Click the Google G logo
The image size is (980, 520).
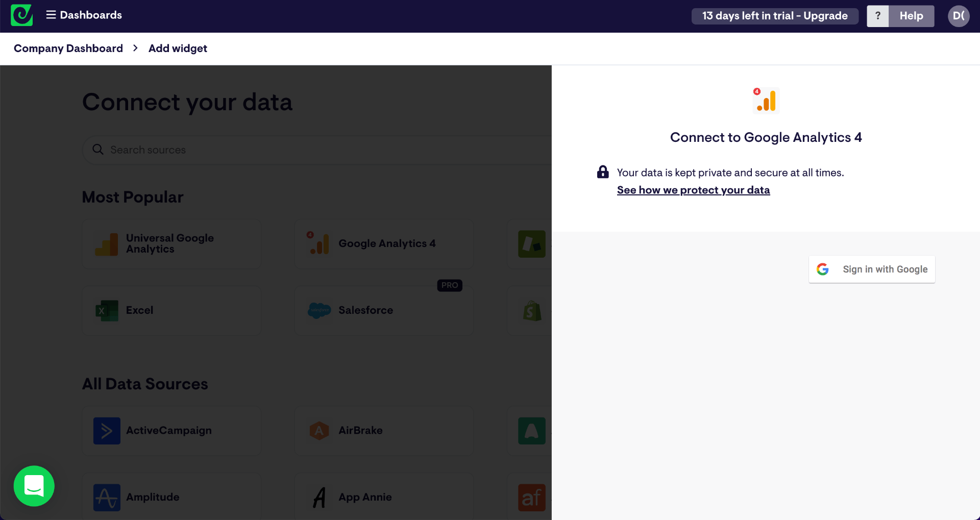tap(822, 269)
